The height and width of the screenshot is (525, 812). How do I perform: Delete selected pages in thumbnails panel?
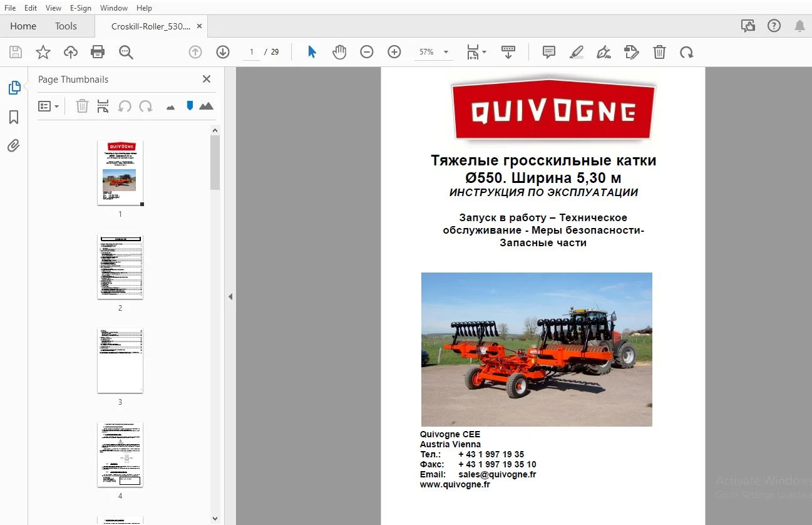(x=82, y=107)
